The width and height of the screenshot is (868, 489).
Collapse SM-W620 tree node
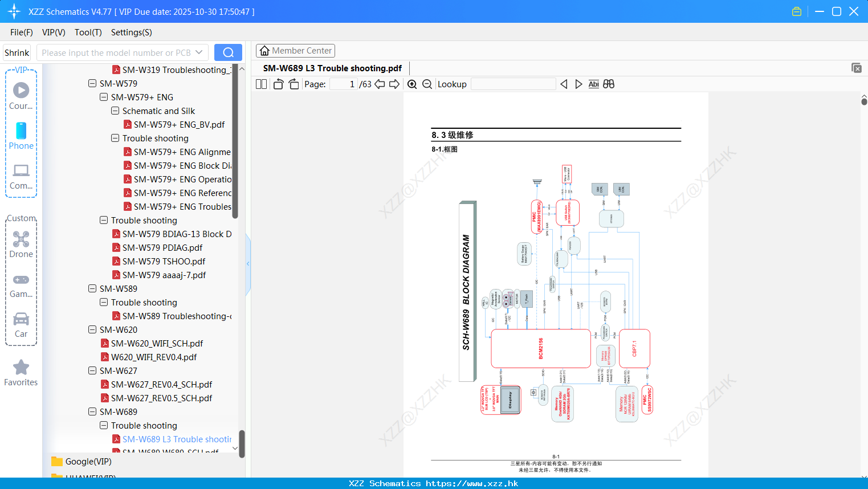(x=92, y=330)
